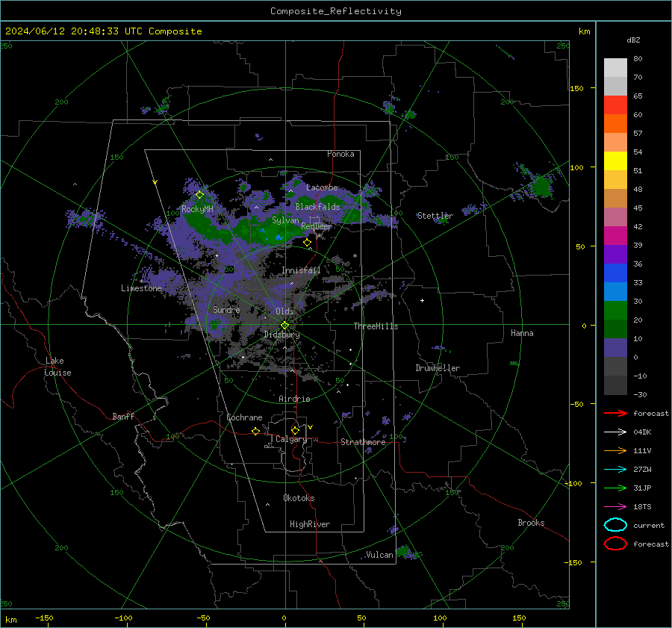Click the orange 111V arrow in legend

tap(615, 450)
